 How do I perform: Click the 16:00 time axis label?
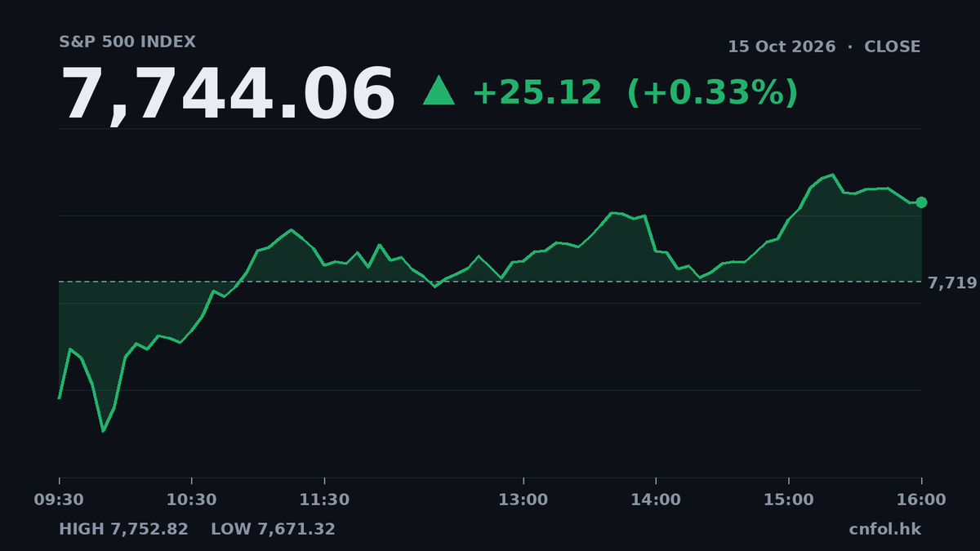(921, 500)
